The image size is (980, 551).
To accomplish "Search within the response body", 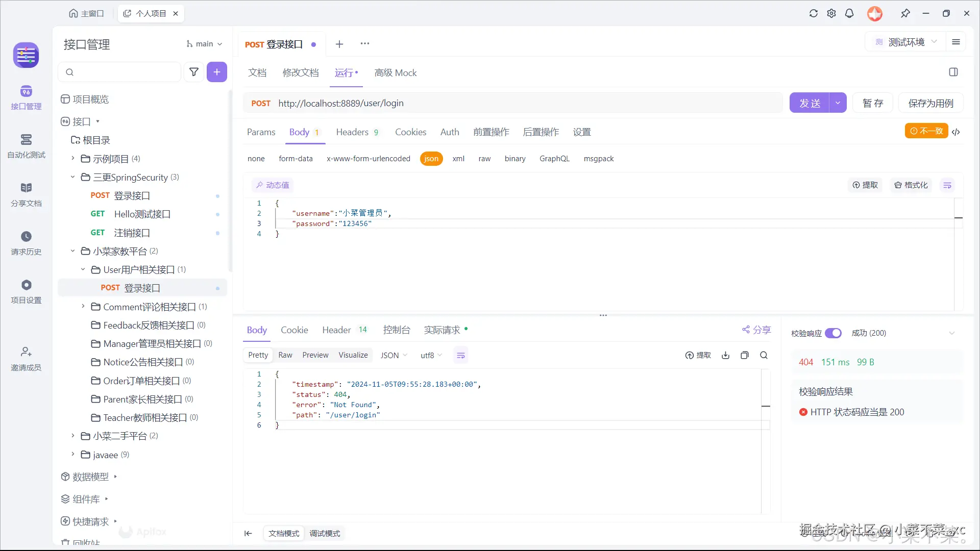I will click(764, 355).
